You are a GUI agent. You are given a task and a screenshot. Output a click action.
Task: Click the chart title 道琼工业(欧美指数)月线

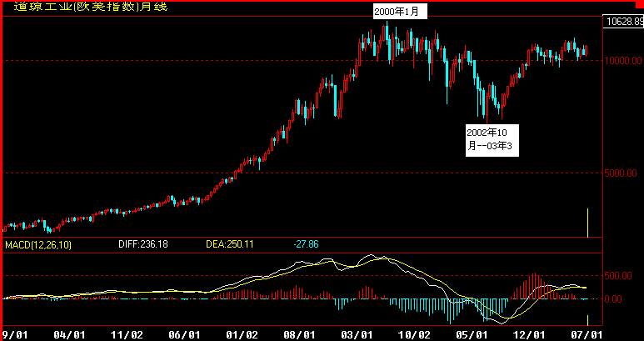[91, 6]
